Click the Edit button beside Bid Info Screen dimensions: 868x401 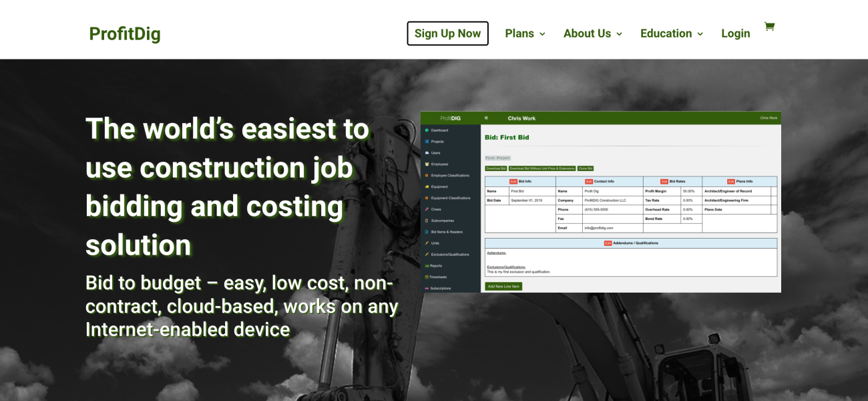[513, 181]
